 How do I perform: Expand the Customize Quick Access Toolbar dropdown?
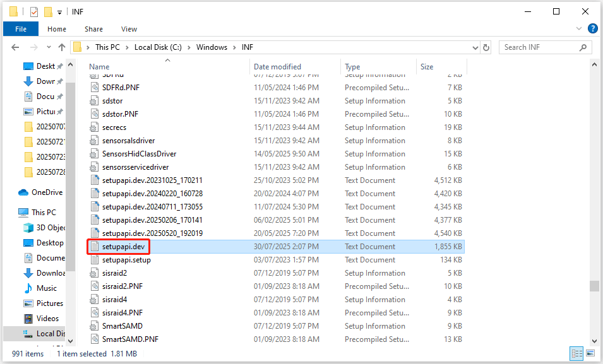59,11
